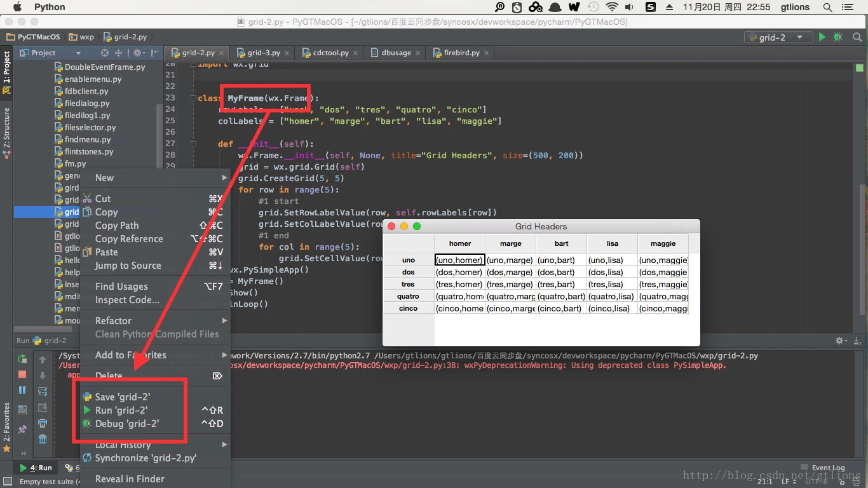868x488 pixels.
Task: Toggle code folding for class MyFrame
Action: point(193,98)
